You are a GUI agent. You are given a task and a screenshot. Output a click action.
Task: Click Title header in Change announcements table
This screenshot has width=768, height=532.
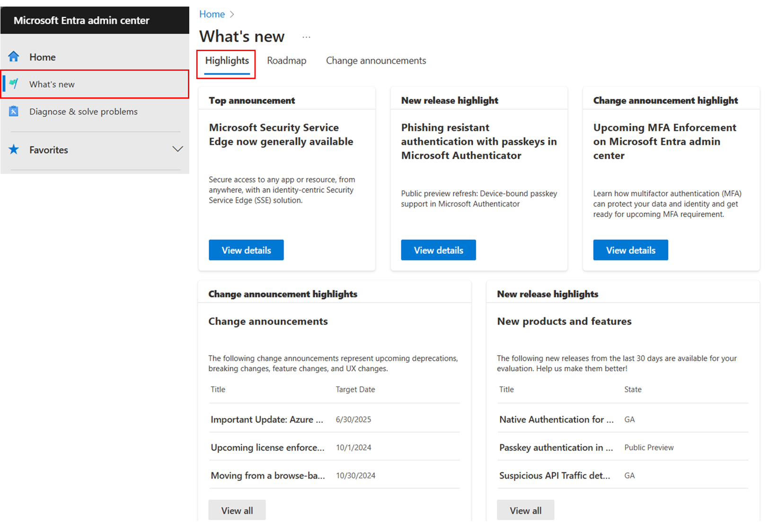point(218,389)
